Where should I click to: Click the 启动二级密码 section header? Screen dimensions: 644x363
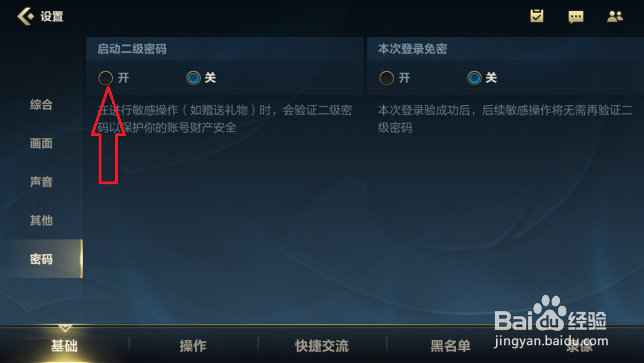(132, 49)
